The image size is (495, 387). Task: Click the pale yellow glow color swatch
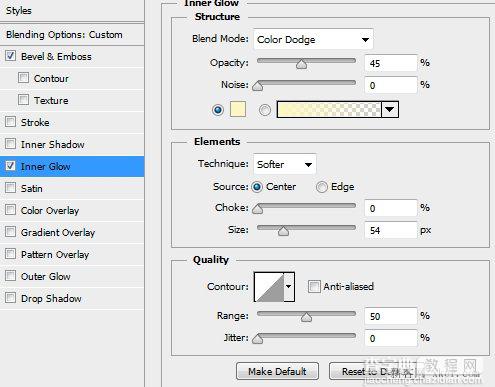(238, 109)
